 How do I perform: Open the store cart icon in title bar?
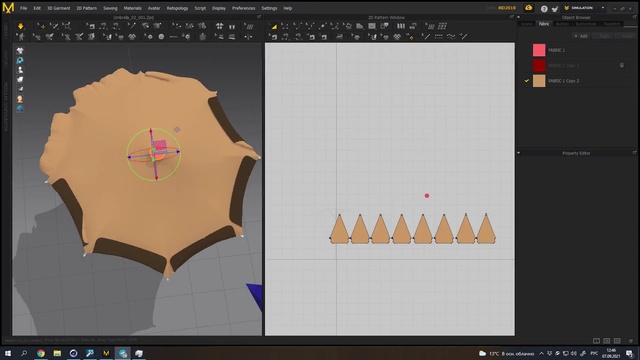[555, 9]
